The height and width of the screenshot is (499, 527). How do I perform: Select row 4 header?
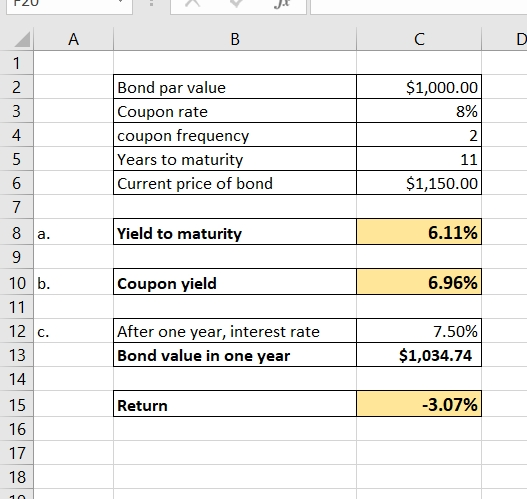[x=16, y=135]
